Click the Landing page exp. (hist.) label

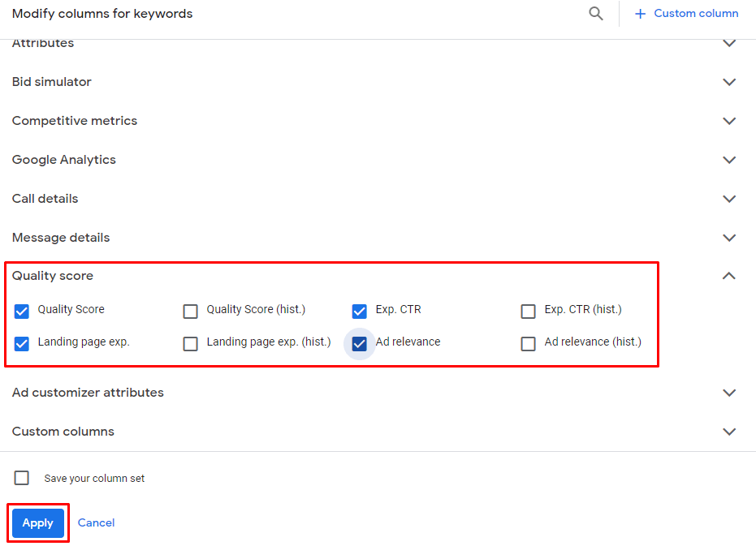tap(269, 342)
